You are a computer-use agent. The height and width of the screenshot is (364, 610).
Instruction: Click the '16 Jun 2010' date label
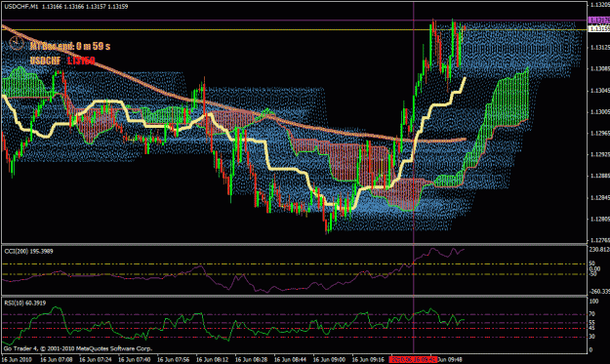coord(17,360)
